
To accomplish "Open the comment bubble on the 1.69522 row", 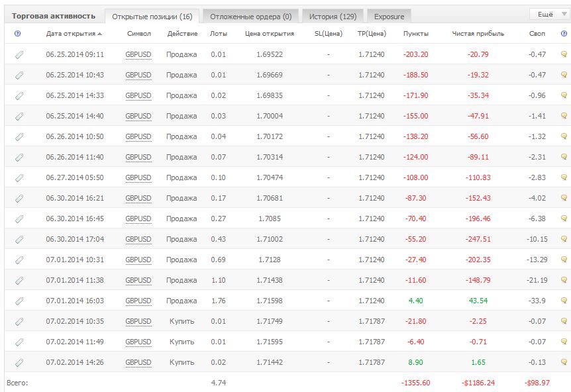I will [564, 54].
